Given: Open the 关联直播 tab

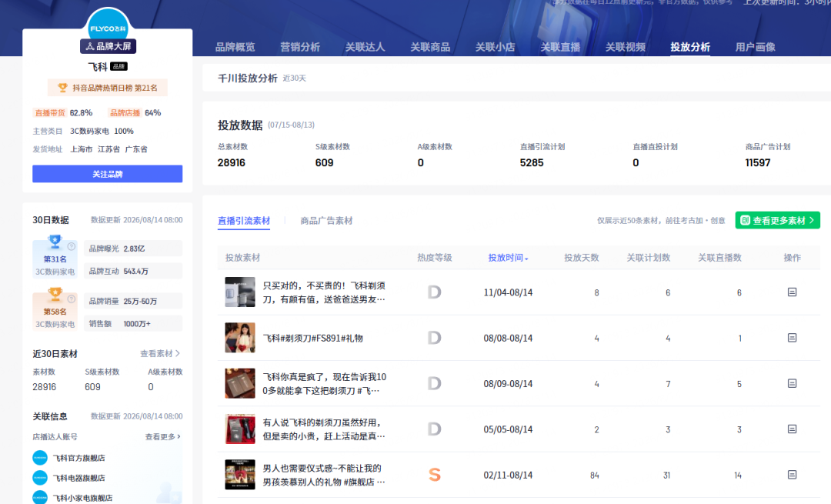Looking at the screenshot, I should [560, 47].
